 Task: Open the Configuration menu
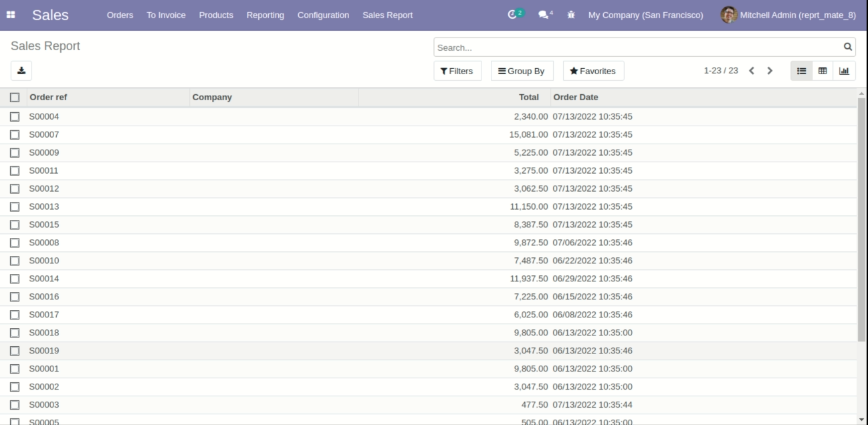(323, 15)
